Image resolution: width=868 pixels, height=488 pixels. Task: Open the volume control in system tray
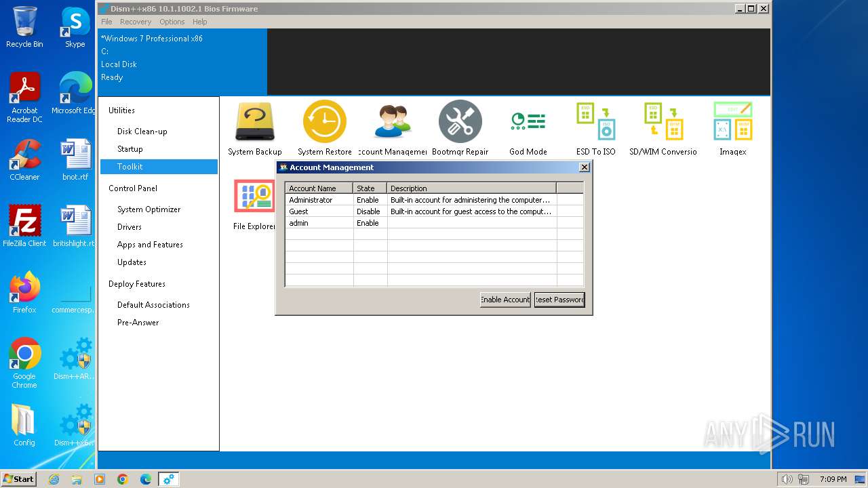pos(787,479)
